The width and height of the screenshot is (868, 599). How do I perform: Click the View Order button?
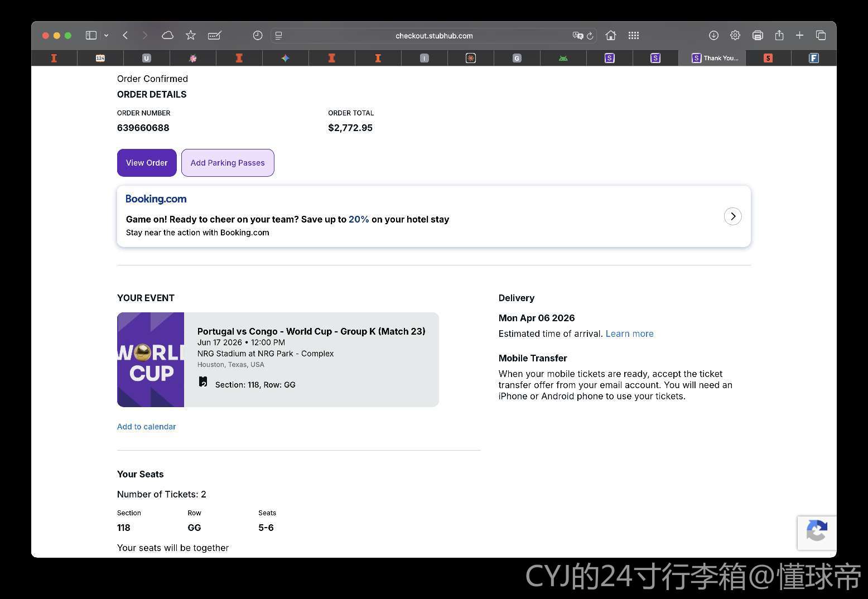tap(147, 163)
